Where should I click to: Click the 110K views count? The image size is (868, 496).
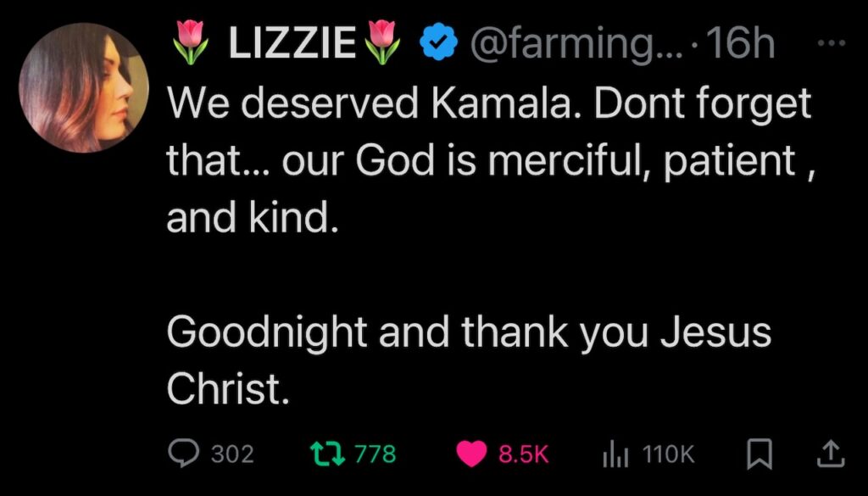669,454
